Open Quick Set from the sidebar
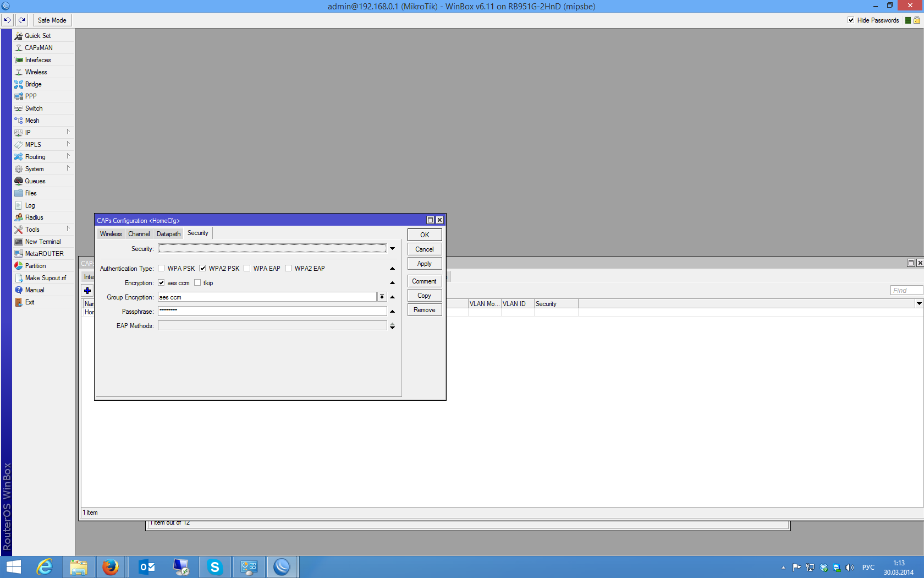 [37, 36]
